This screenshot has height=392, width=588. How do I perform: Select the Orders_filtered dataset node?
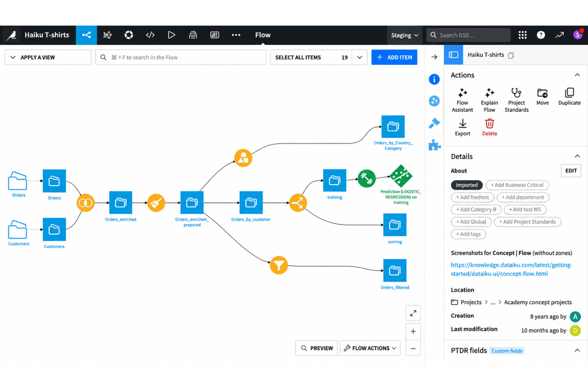tap(395, 270)
